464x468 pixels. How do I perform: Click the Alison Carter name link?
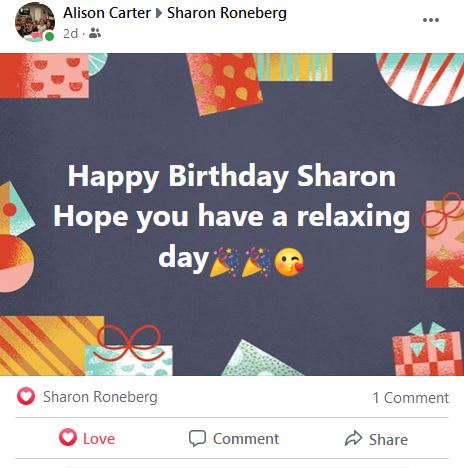click(x=107, y=13)
